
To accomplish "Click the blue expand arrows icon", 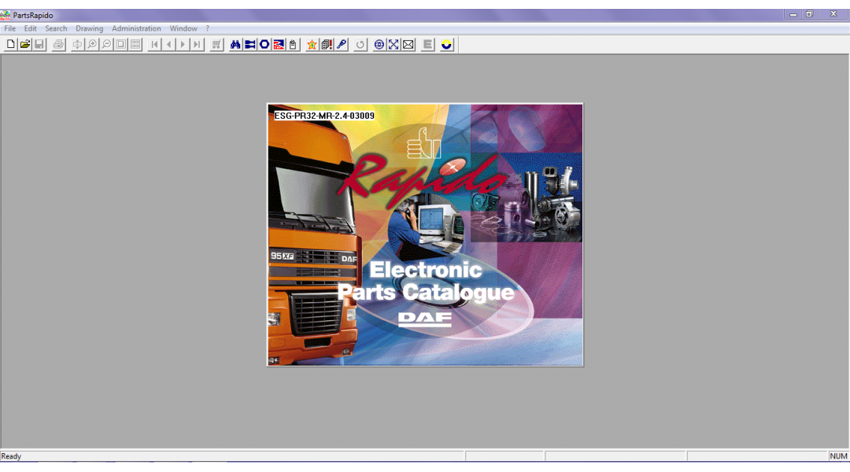I will click(x=394, y=44).
